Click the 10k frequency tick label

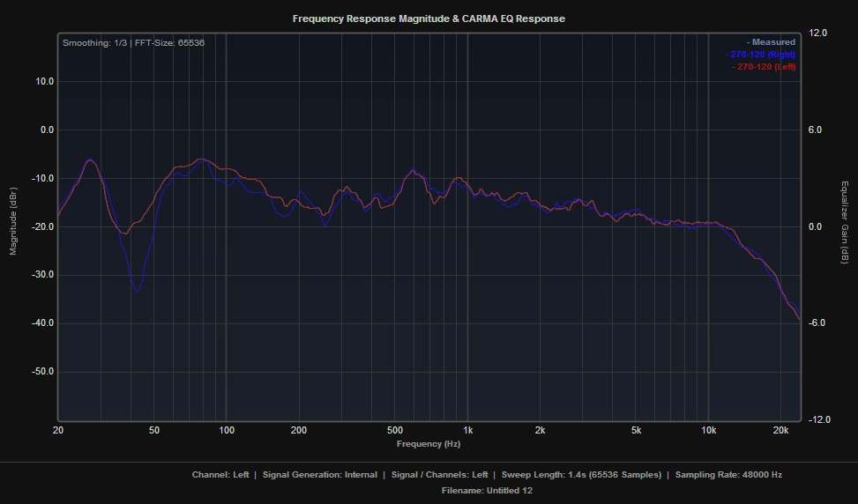[x=709, y=430]
